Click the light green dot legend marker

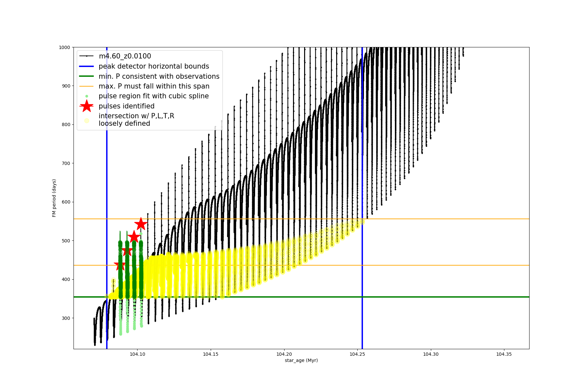87,96
